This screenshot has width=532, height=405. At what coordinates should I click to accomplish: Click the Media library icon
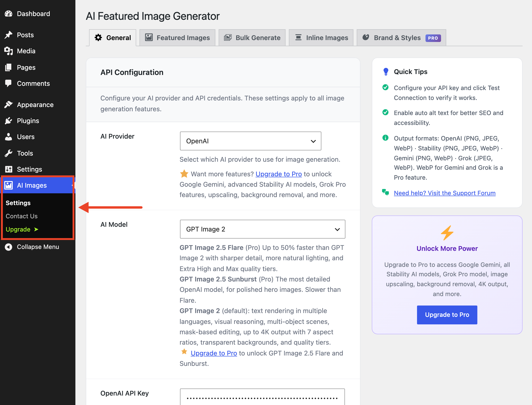[x=9, y=51]
